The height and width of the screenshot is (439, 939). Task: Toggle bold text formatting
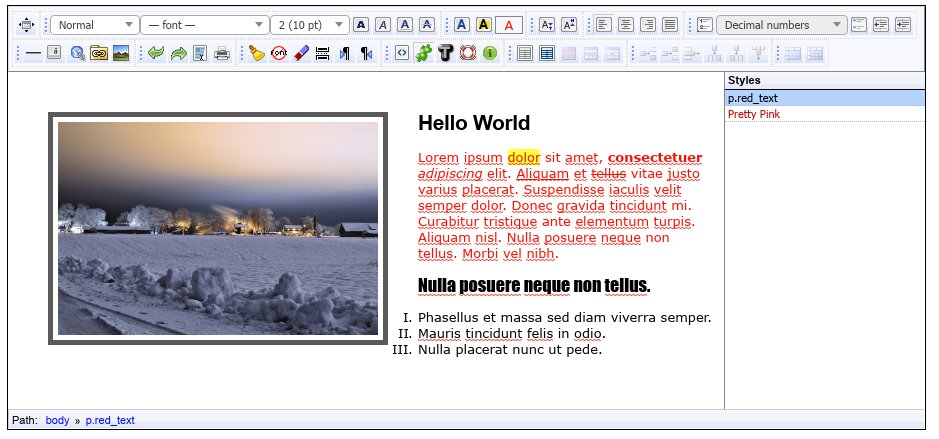tap(361, 24)
